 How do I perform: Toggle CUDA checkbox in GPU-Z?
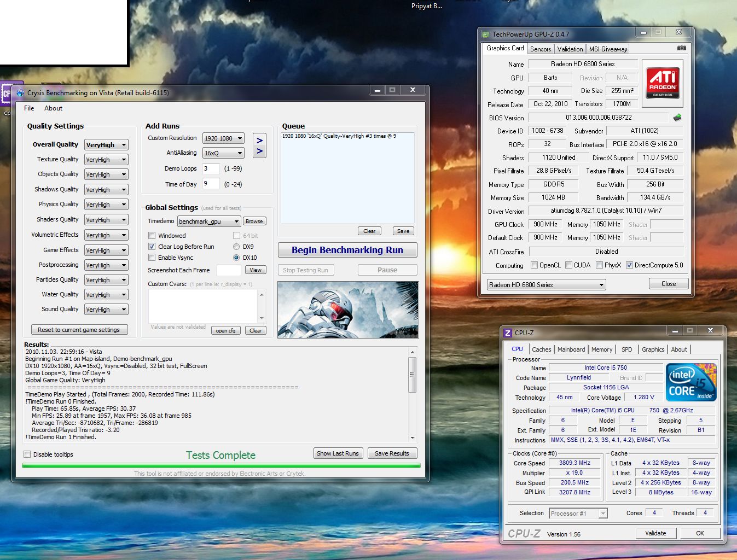pos(568,265)
